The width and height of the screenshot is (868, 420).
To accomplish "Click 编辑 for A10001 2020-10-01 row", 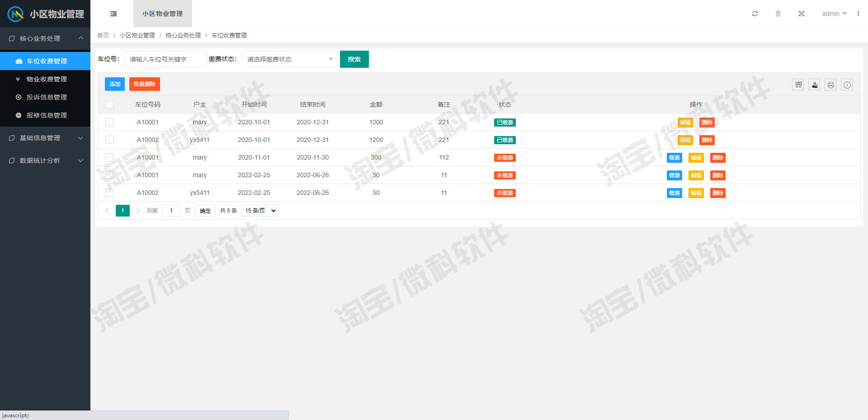I will [x=685, y=123].
